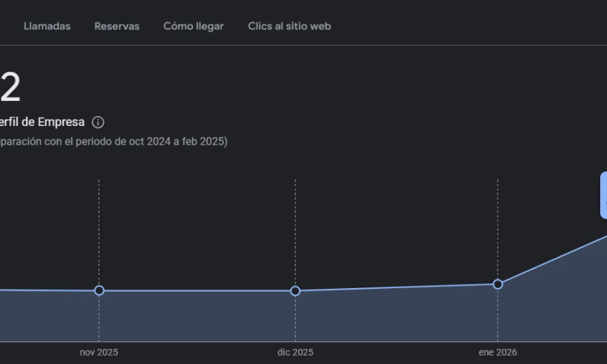Select the Cómo llegar tab

point(193,27)
